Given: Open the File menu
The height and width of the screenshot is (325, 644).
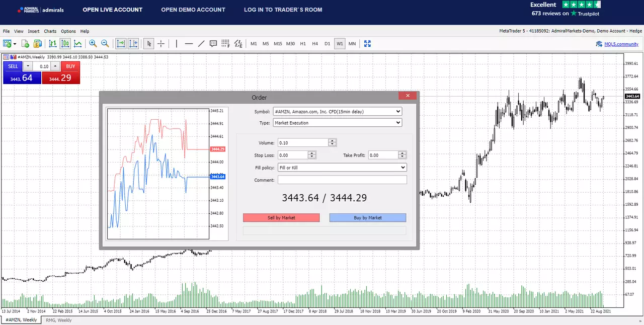Looking at the screenshot, I should [7, 31].
